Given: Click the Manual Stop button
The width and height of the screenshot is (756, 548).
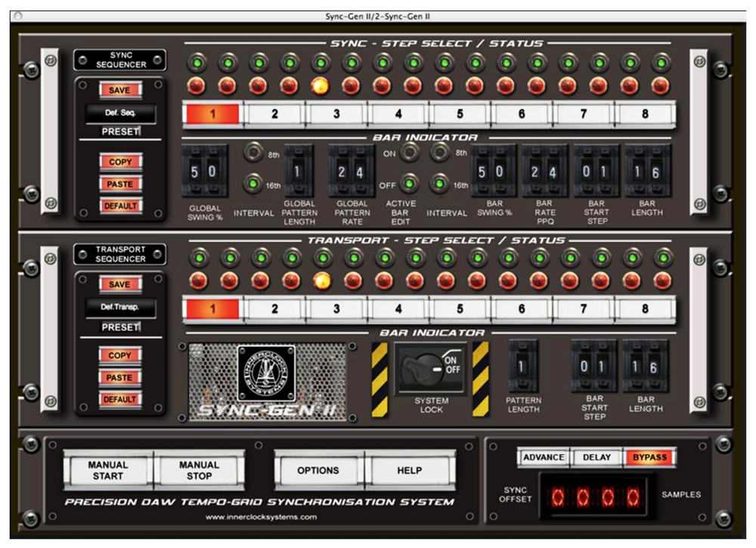Looking at the screenshot, I should tap(199, 470).
